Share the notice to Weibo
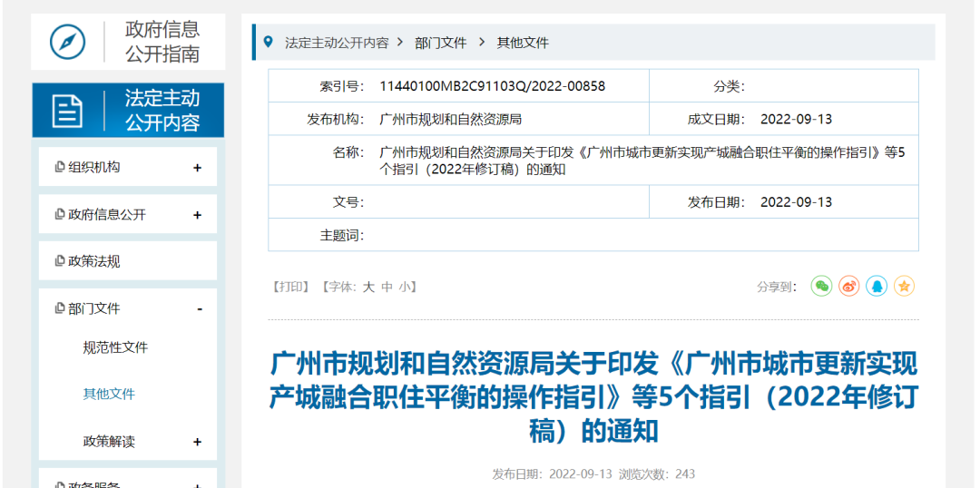The height and width of the screenshot is (488, 980). click(x=848, y=287)
